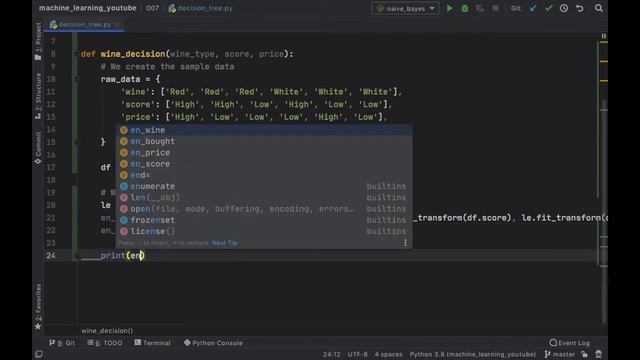Close the decision_tree.py tab
Viewport: 640px width, 360px height.
[x=117, y=24]
